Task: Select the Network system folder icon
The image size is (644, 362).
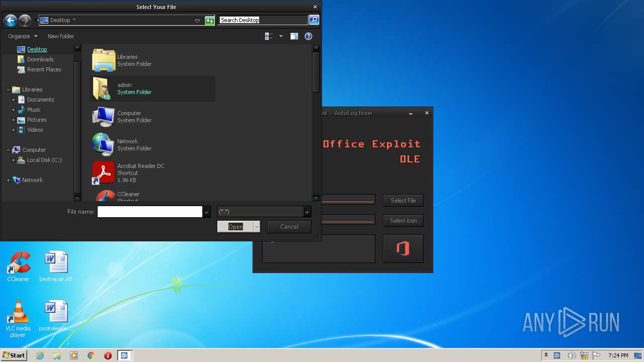Action: (104, 145)
